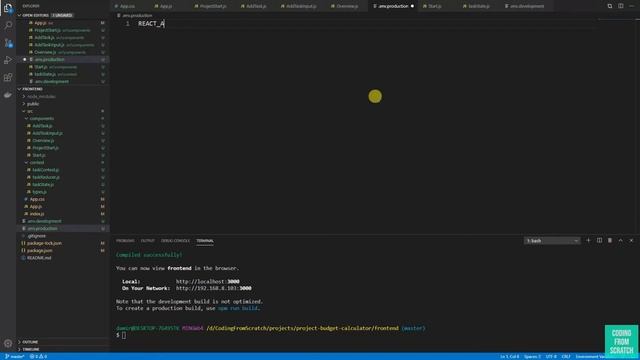
Task: Open README.md in the file tree
Action: (39, 258)
